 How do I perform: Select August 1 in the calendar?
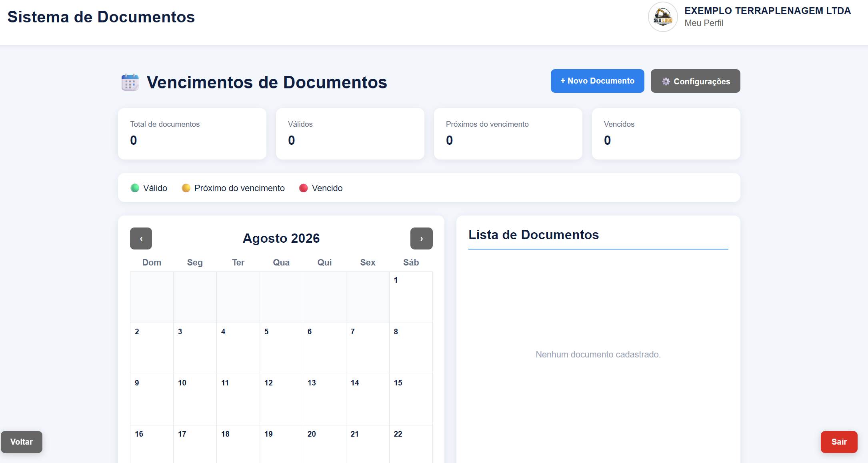[x=411, y=297]
